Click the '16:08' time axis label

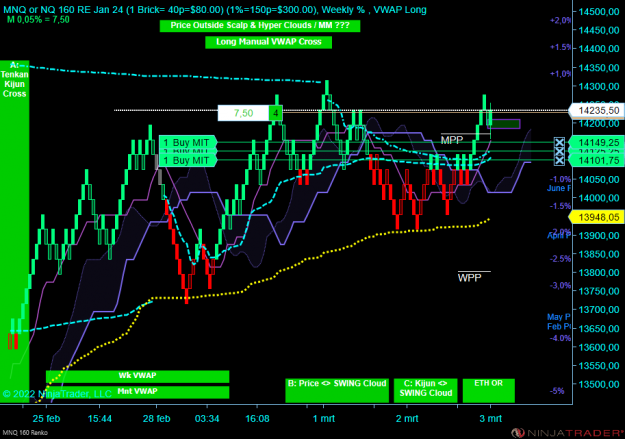257,419
